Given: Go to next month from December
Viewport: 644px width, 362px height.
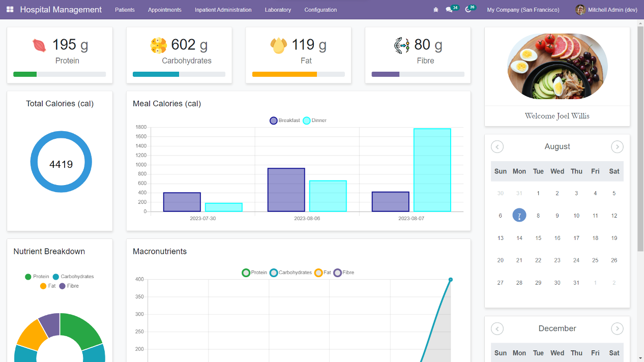Looking at the screenshot, I should [x=617, y=329].
